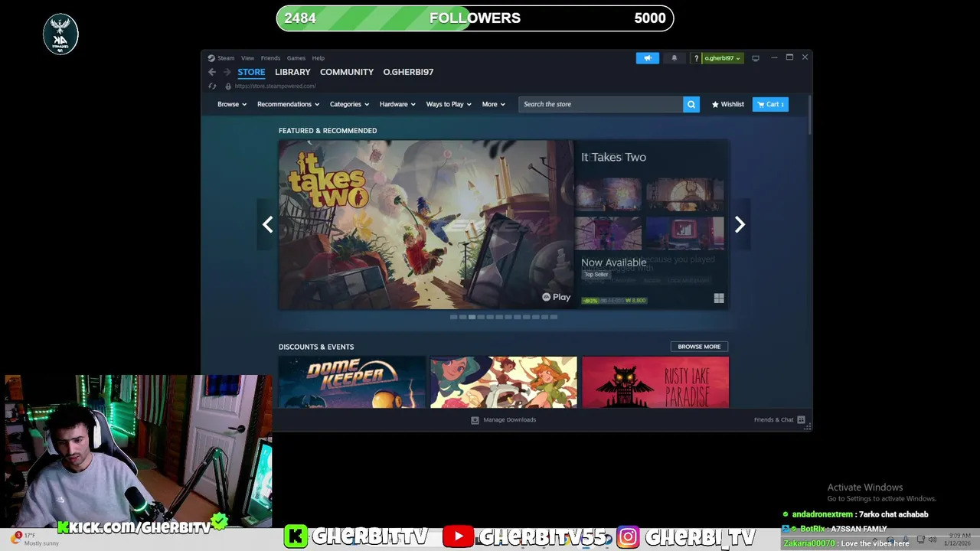The height and width of the screenshot is (551, 980).
Task: Click the DISCOUNTS & EVENTS heading
Action: pos(316,347)
